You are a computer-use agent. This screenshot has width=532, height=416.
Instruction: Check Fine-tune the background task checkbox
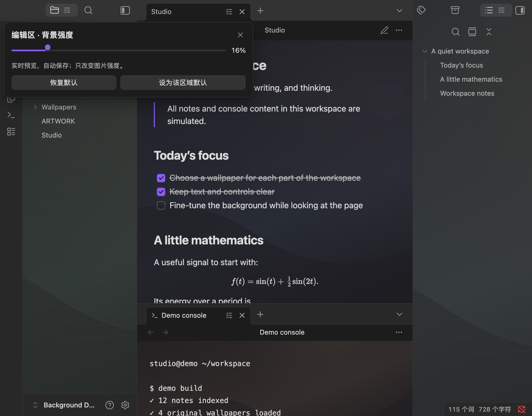(161, 205)
